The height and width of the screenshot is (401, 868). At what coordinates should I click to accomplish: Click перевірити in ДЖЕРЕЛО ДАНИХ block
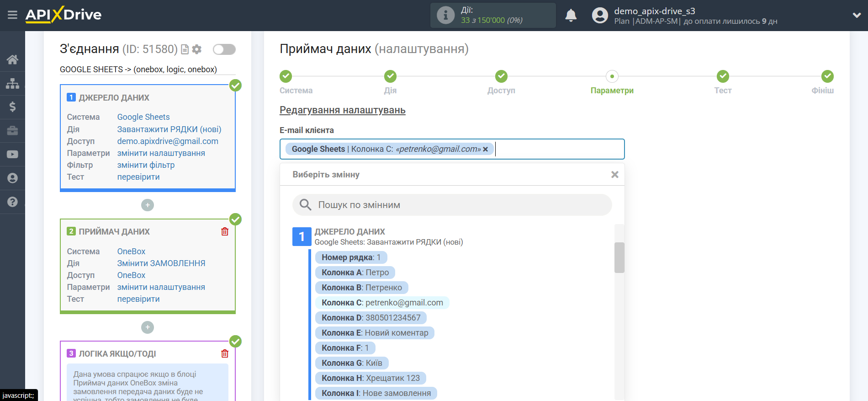[x=138, y=177]
